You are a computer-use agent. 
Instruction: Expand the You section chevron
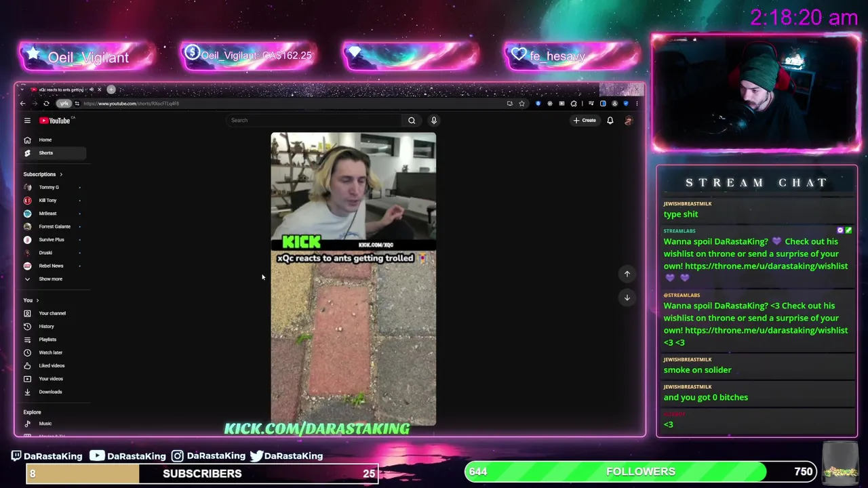point(37,300)
